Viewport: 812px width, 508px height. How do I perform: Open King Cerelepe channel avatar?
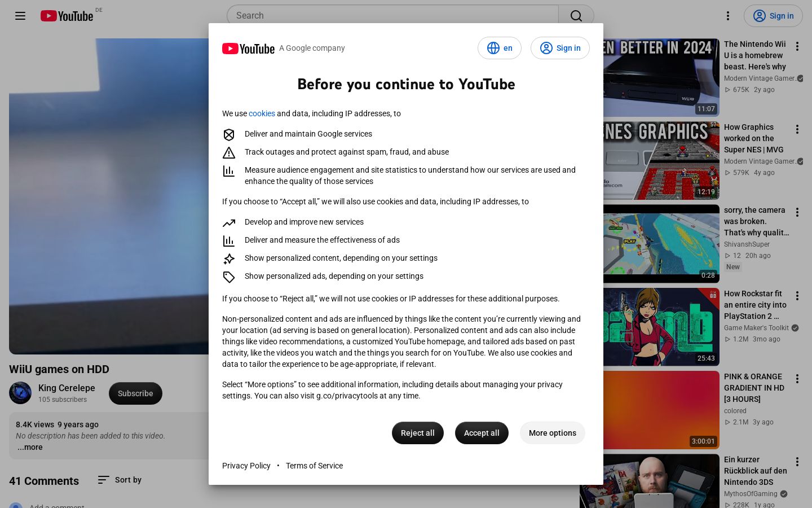click(x=20, y=393)
